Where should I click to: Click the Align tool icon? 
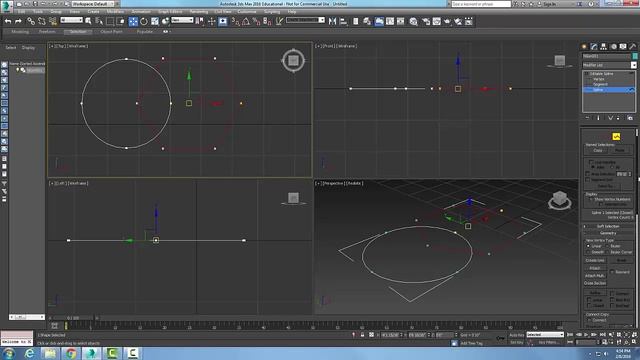(343, 21)
